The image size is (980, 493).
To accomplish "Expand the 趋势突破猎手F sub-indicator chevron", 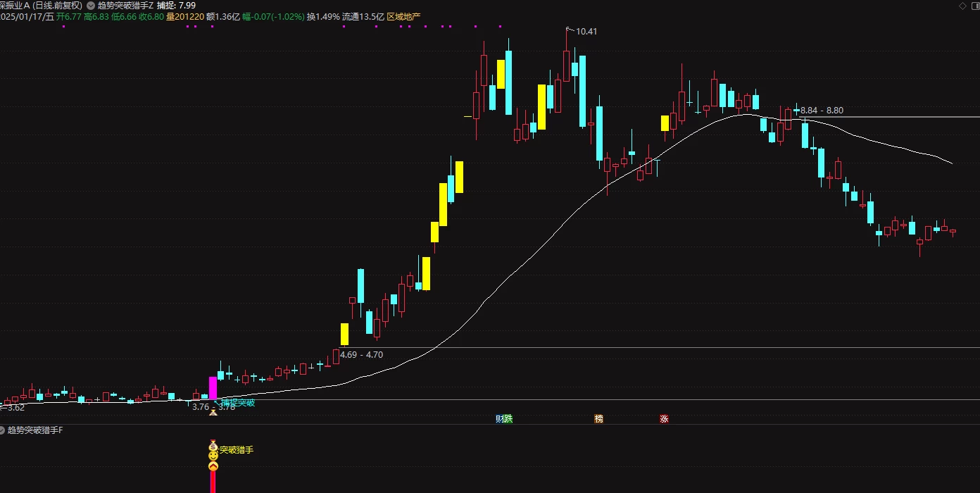I will point(2,430).
